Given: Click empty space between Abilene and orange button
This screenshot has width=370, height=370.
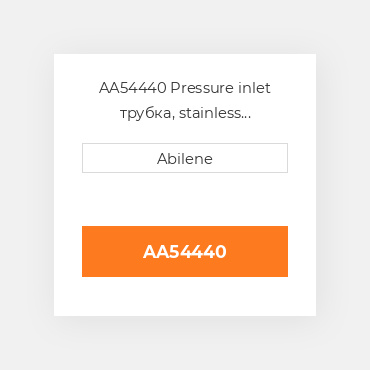Looking at the screenshot, I should coord(185,199).
